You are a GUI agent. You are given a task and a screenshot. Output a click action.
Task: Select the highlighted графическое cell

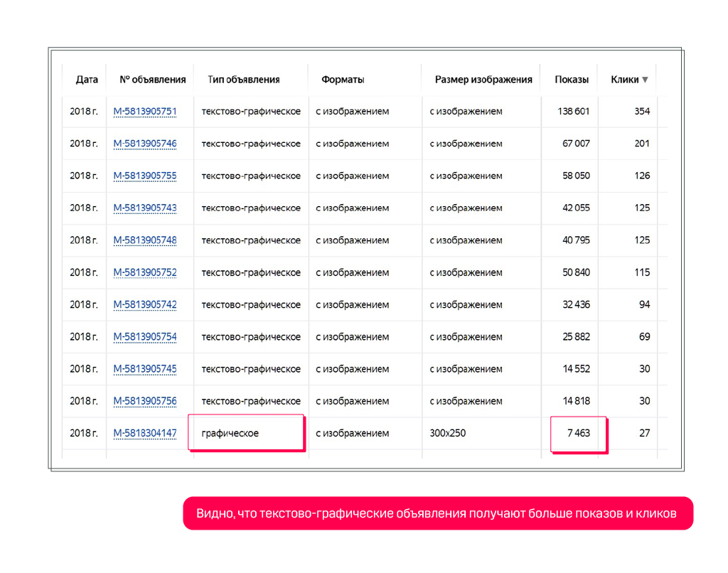[x=246, y=433]
